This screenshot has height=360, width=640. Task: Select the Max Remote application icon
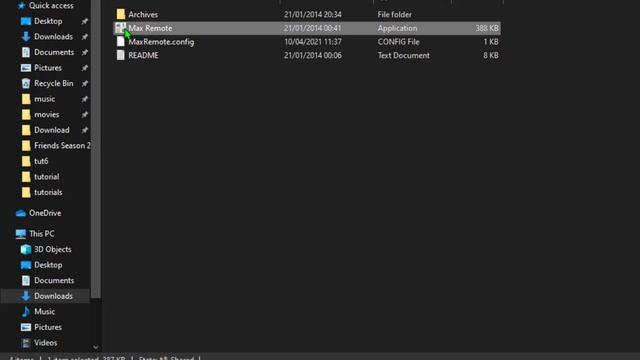(120, 28)
